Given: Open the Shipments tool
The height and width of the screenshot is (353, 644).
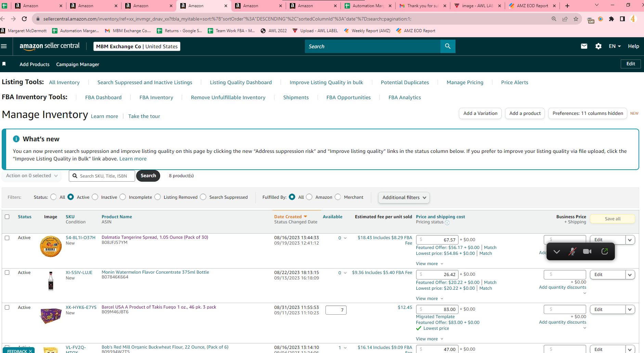Looking at the screenshot, I should (x=296, y=97).
